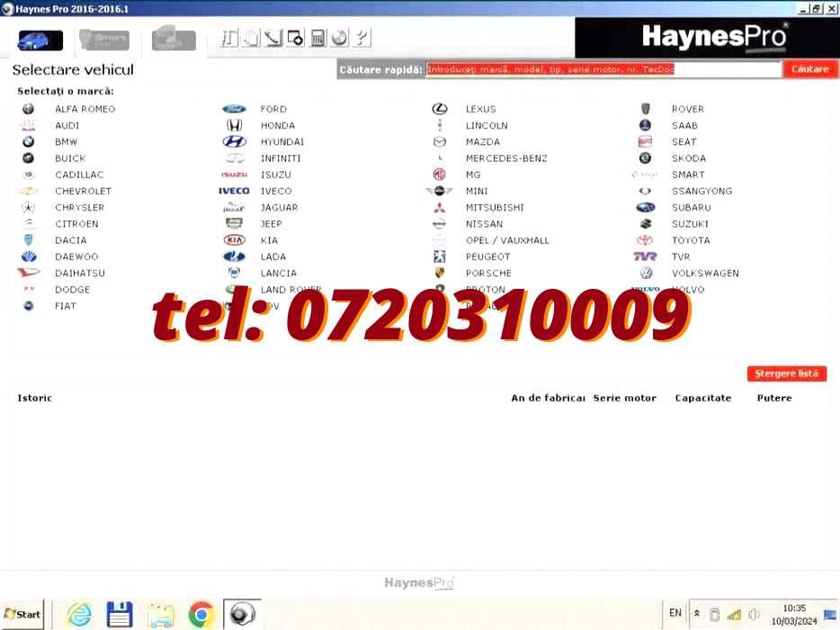Choose JAGUAR from the brand list
The height and width of the screenshot is (630, 840).
(279, 208)
